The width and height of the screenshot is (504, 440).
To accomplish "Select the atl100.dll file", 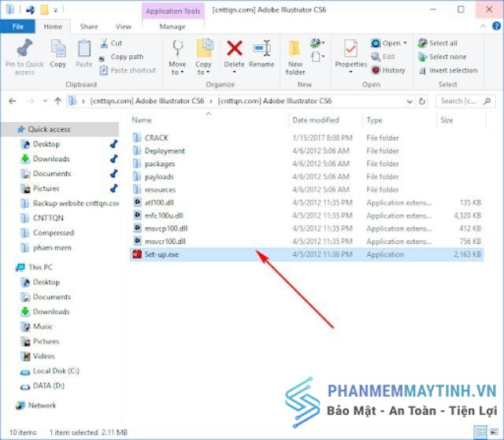I will tap(307, 202).
